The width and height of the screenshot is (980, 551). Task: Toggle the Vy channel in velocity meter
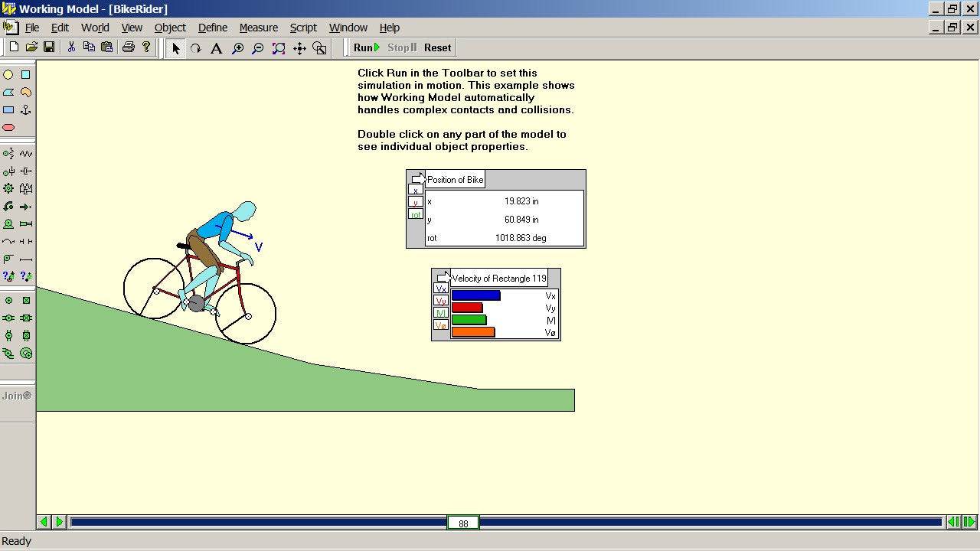coord(441,301)
